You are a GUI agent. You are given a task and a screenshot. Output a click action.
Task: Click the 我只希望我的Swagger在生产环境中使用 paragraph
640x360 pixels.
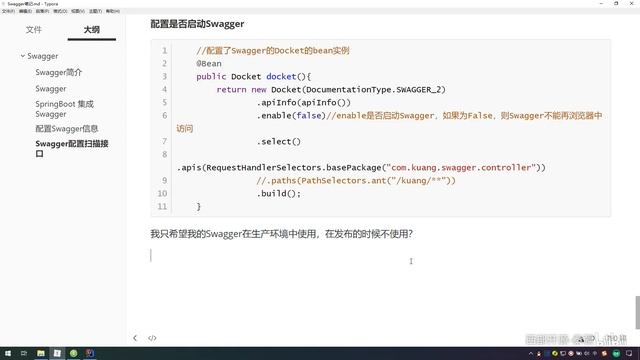[x=282, y=234]
